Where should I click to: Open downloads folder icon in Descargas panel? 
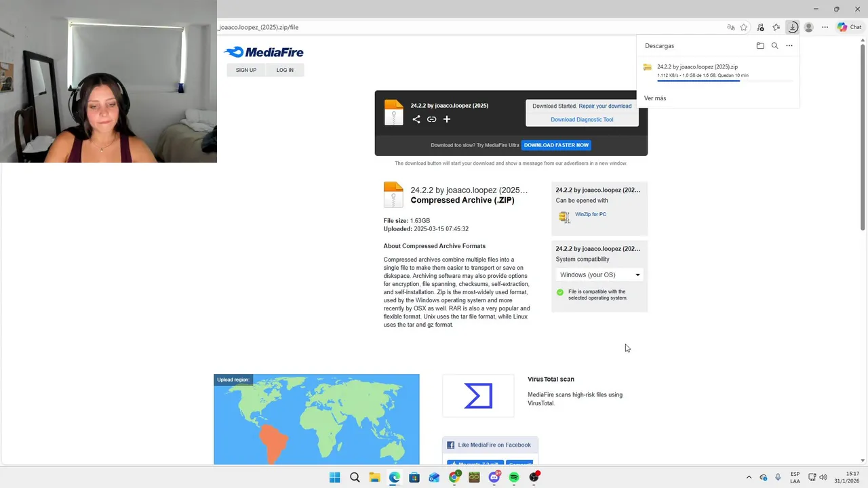coord(760,45)
